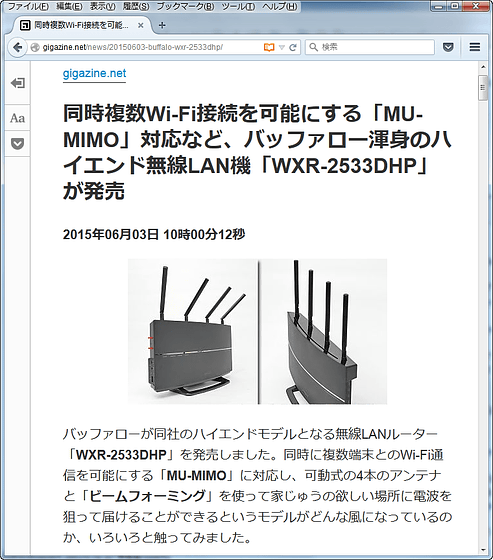Click the search magnifier icon

[x=313, y=47]
